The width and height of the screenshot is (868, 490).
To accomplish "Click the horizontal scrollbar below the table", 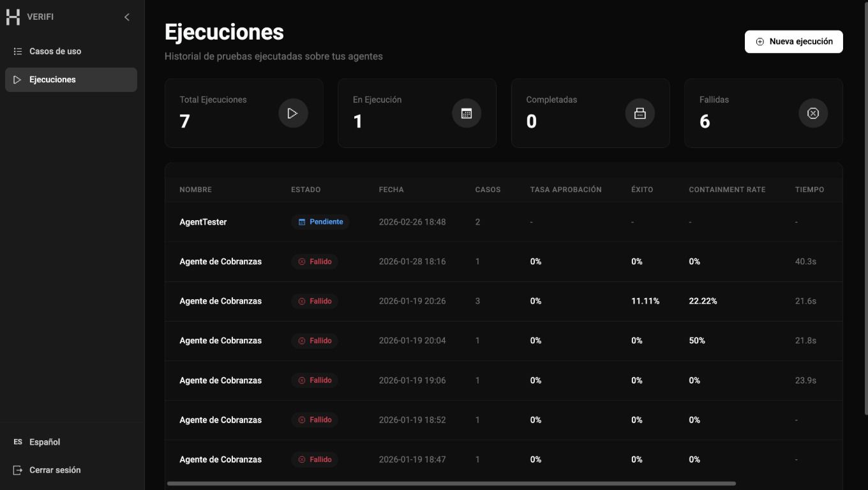I will (x=447, y=484).
